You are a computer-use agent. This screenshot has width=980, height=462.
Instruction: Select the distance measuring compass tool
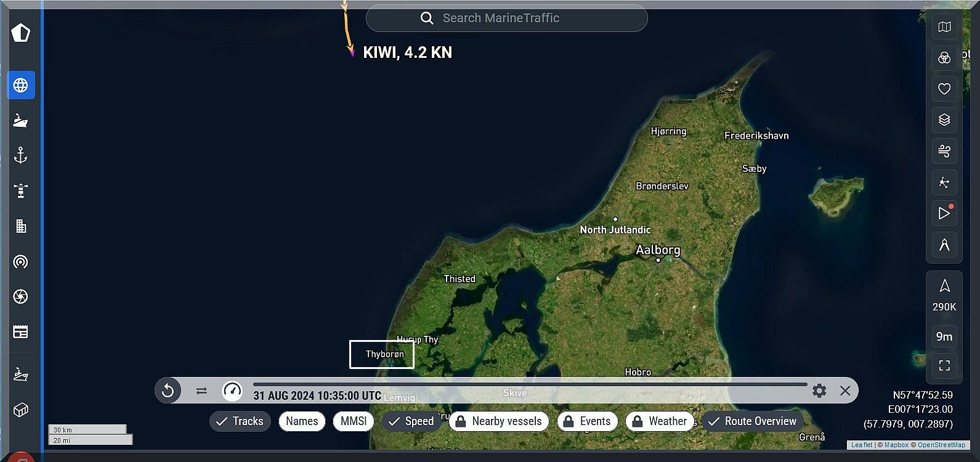[944, 245]
